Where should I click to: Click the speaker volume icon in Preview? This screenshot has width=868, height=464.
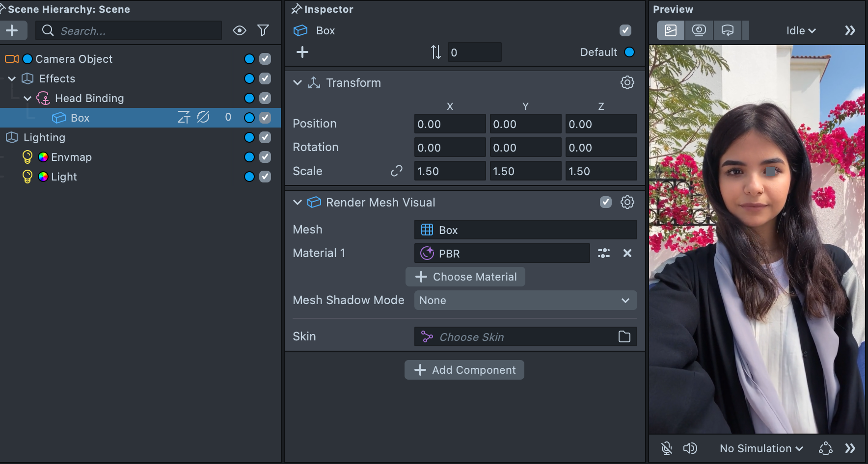click(x=690, y=448)
